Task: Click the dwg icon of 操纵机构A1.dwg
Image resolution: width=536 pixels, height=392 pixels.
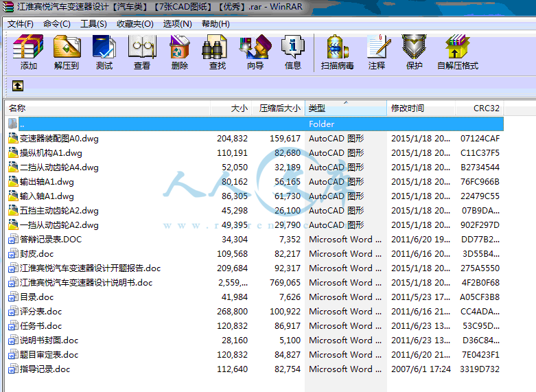Action: (13, 152)
